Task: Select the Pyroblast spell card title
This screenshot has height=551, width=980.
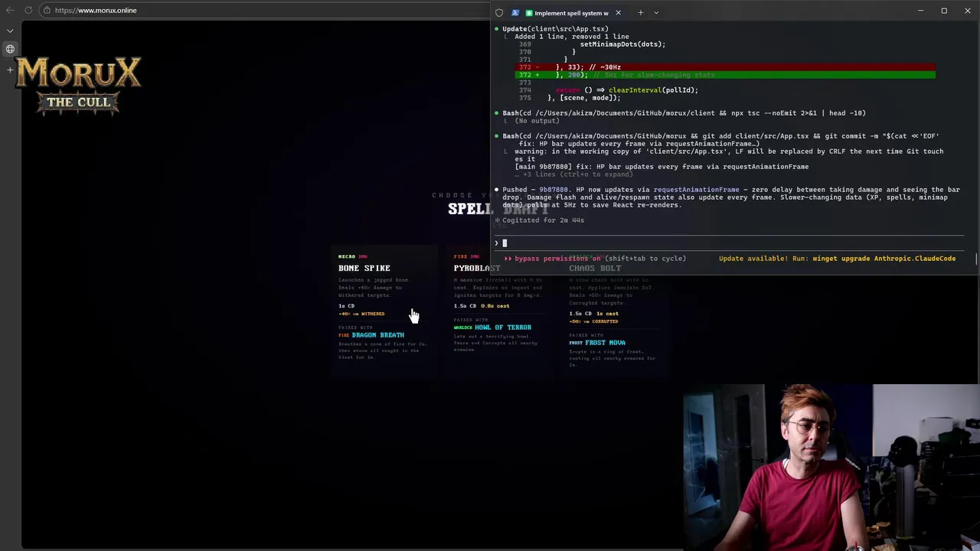Action: tap(477, 268)
